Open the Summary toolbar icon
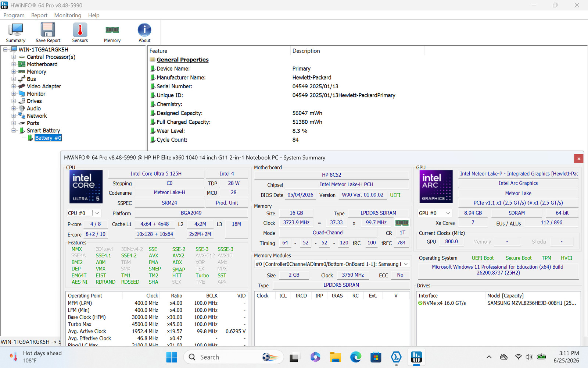The image size is (588, 368). point(15,33)
